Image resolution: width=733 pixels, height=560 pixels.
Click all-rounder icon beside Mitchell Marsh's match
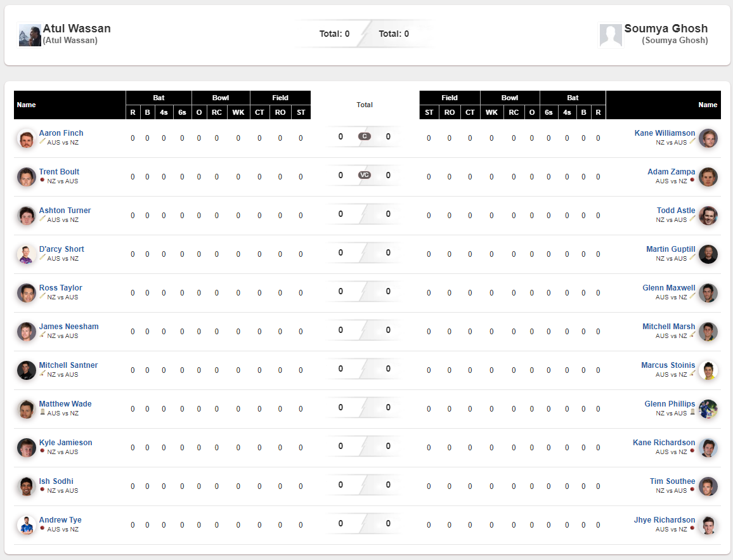pyautogui.click(x=692, y=335)
